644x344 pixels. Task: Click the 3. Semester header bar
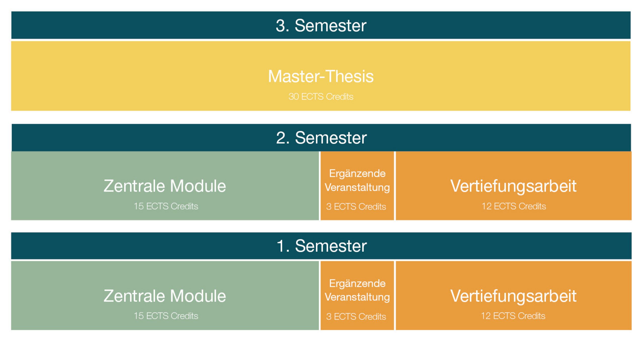[x=321, y=25]
